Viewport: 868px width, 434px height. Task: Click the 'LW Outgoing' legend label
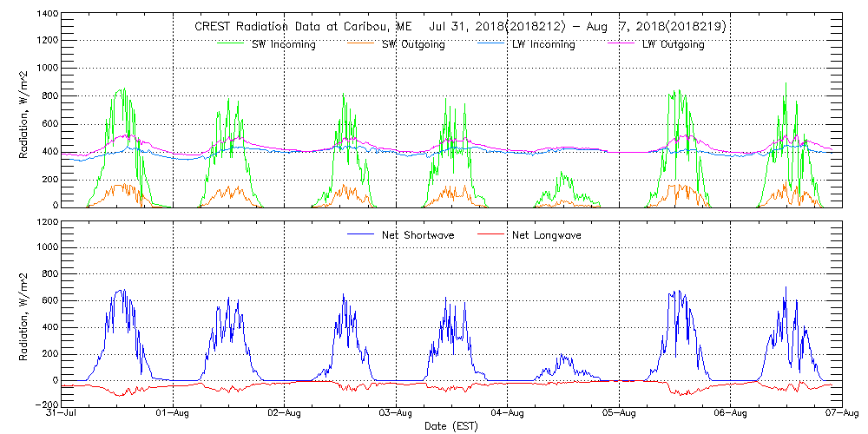pos(673,45)
